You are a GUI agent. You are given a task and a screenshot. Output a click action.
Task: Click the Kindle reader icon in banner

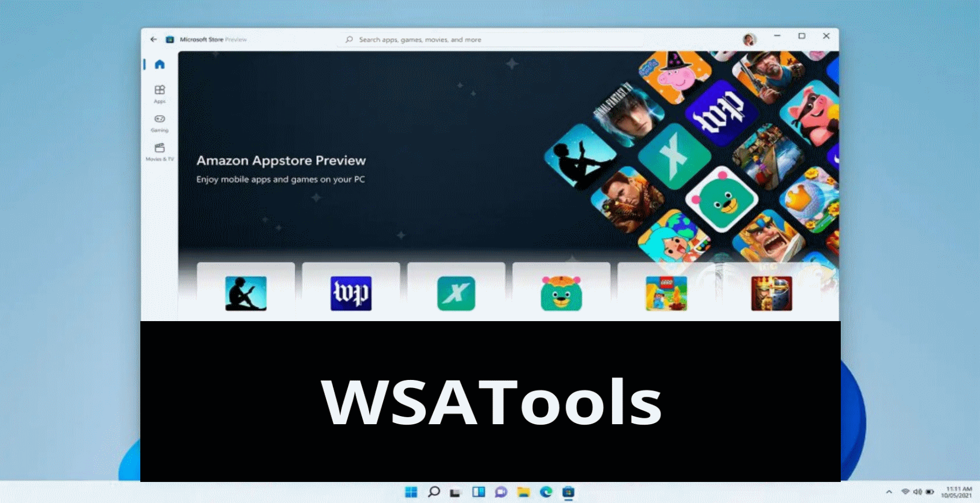(581, 157)
